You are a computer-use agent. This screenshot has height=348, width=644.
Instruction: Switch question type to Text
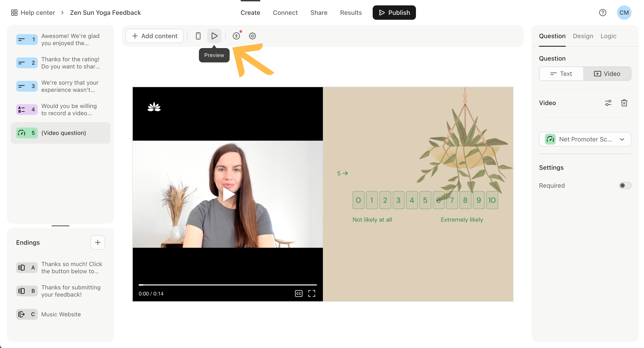(x=561, y=74)
